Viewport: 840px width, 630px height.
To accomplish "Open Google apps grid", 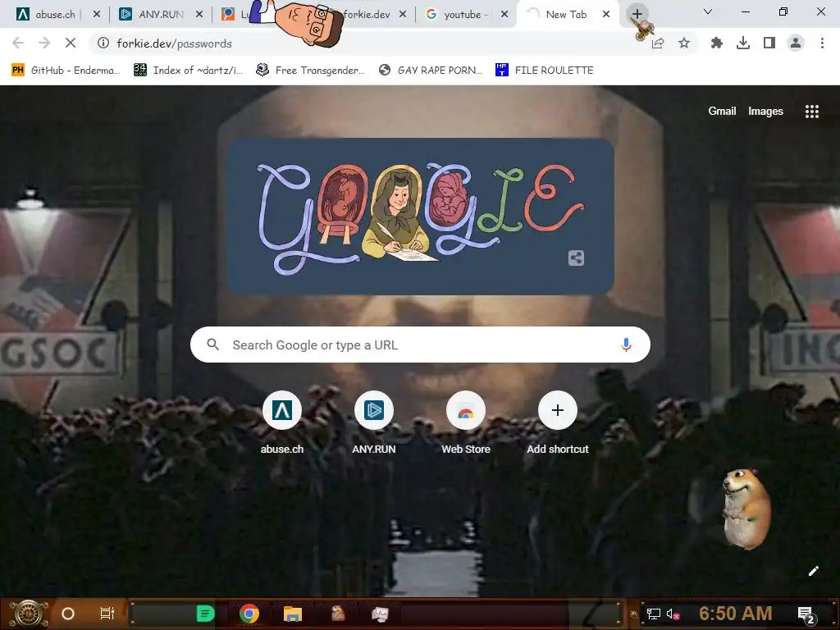I will pyautogui.click(x=811, y=111).
